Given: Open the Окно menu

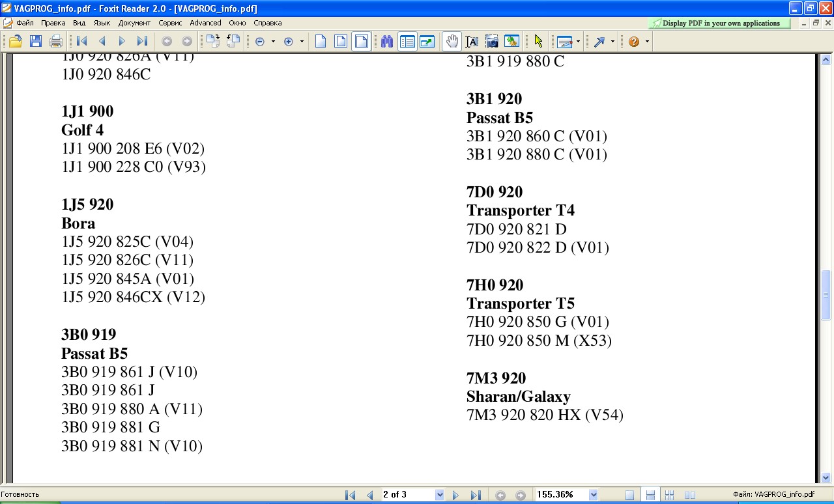Looking at the screenshot, I should point(238,23).
